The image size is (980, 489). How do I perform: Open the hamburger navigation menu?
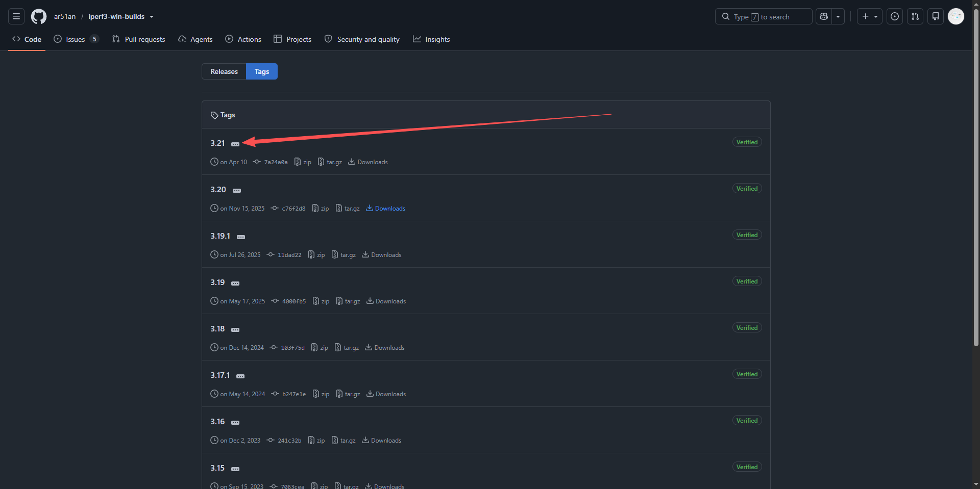pyautogui.click(x=16, y=16)
